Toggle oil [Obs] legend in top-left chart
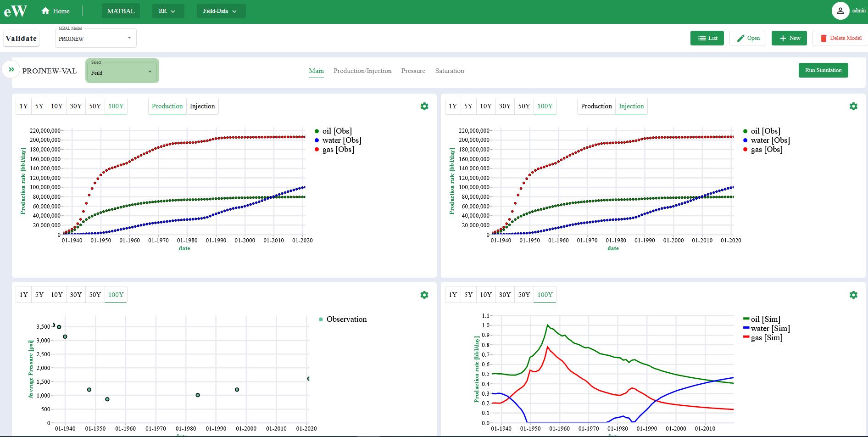This screenshot has height=437, width=868. coord(333,131)
